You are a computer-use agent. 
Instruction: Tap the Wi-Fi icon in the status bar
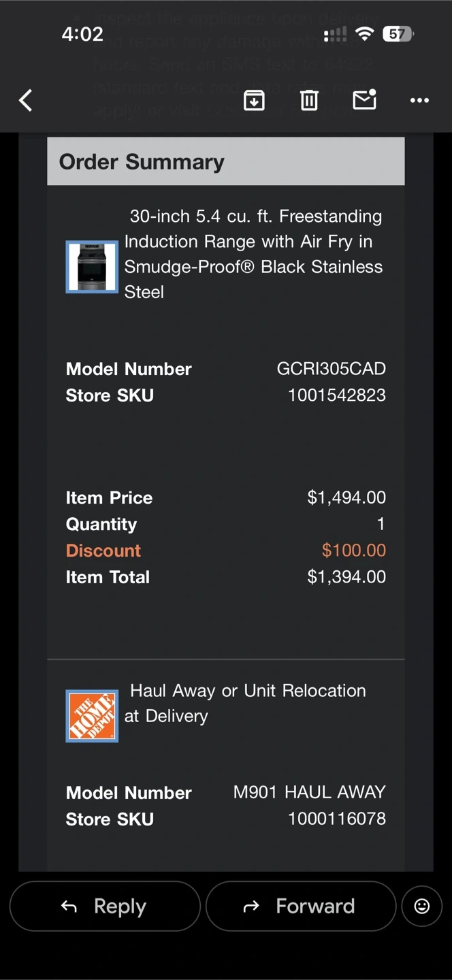[365, 34]
